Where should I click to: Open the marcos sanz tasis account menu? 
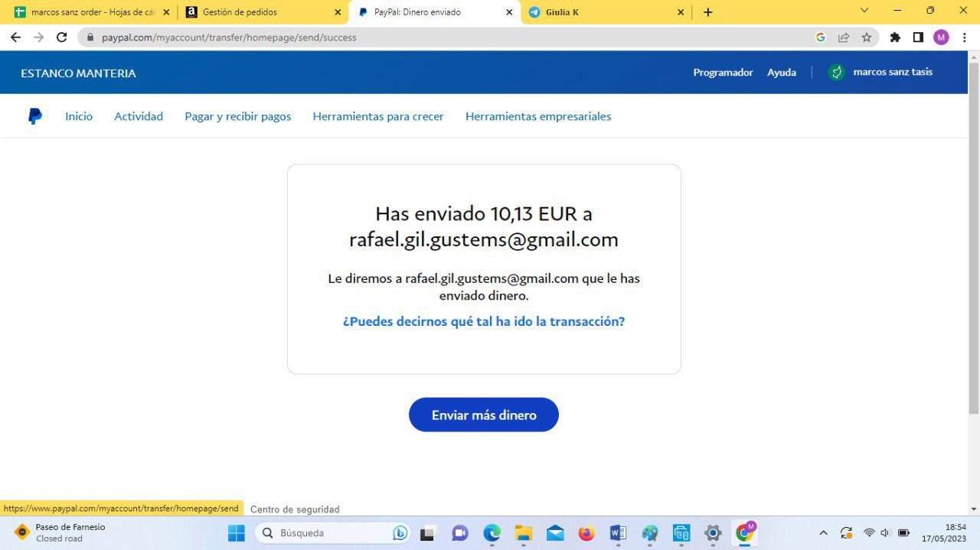point(892,72)
